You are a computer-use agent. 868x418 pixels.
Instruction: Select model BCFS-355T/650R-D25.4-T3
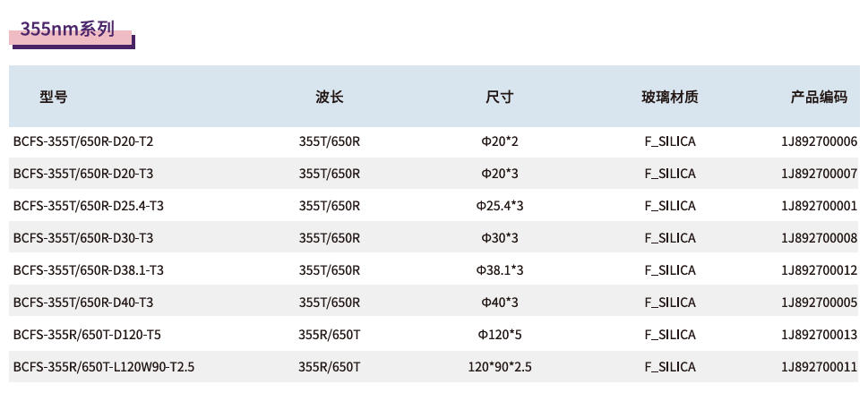(x=89, y=206)
